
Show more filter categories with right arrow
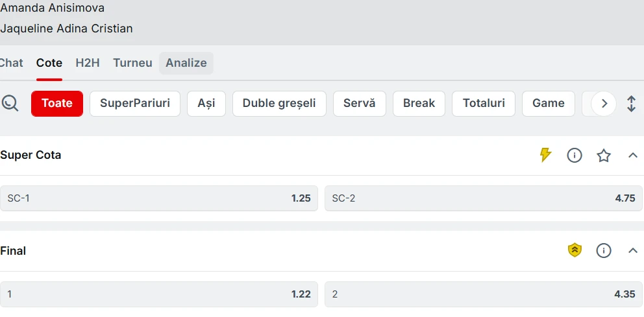(604, 104)
